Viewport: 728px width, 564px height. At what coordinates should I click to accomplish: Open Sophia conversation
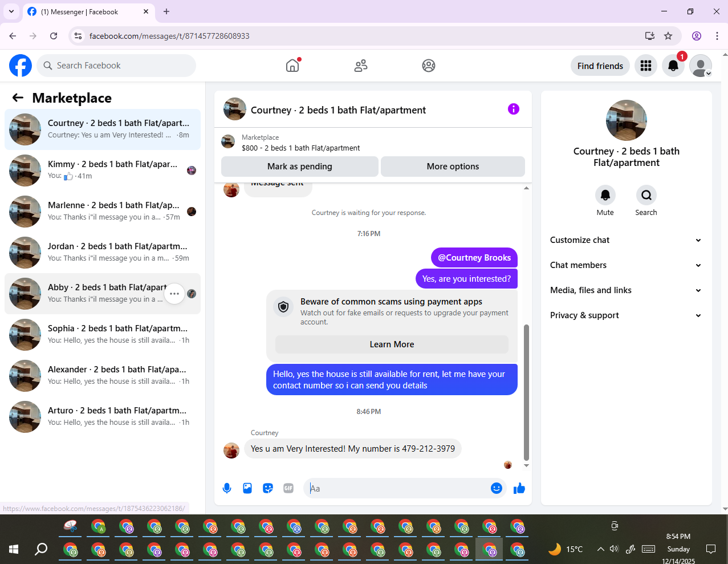tap(103, 335)
